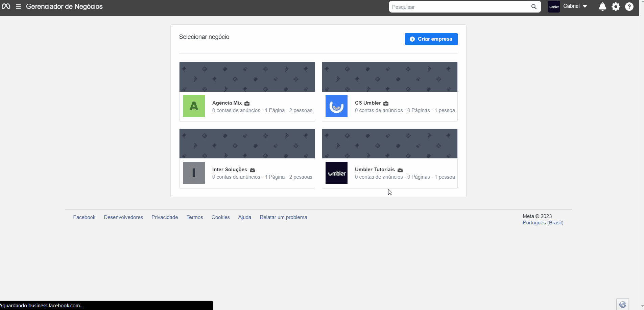Viewport: 644px width, 310px height.
Task: Click the Agência Mix green A logo
Action: coord(194,106)
